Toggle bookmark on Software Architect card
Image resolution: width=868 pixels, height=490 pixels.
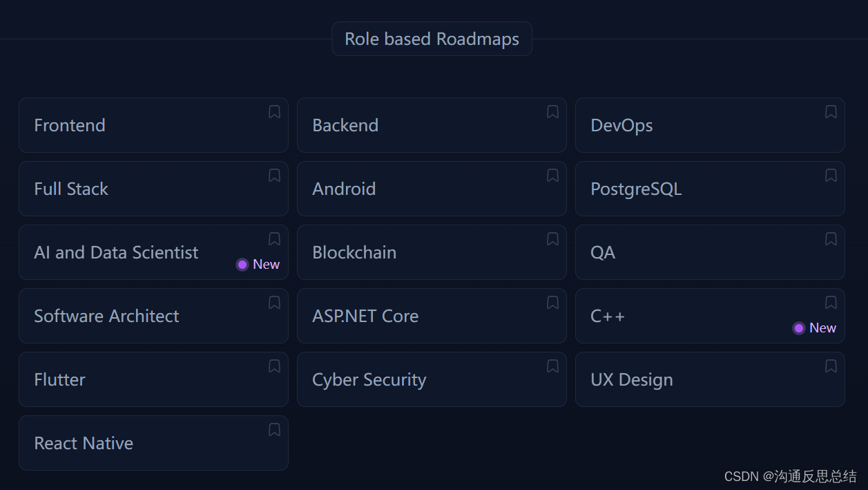click(274, 303)
